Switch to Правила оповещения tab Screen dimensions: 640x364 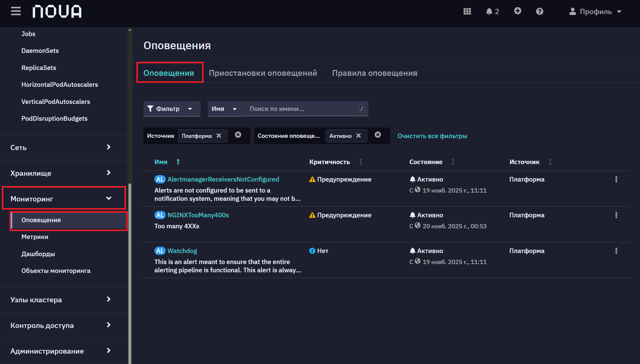375,73
